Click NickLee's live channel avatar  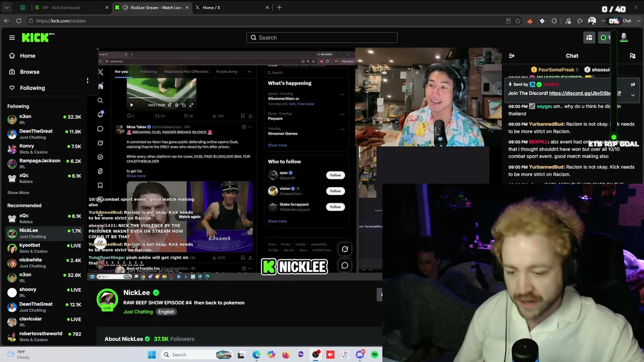coord(107,299)
